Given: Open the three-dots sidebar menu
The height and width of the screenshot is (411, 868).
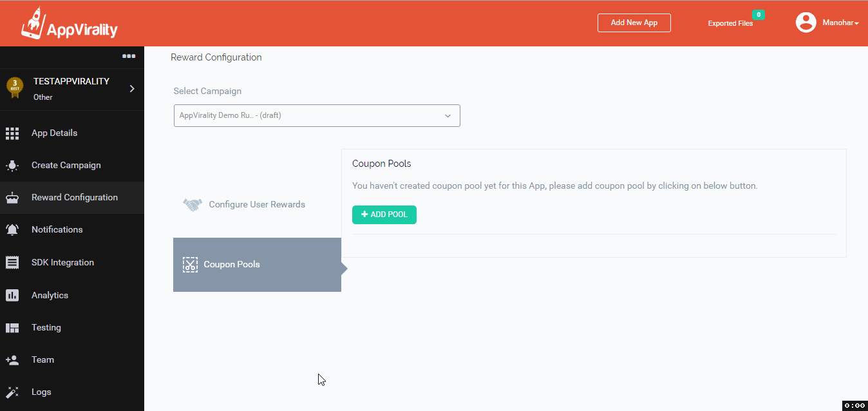Looking at the screenshot, I should (x=129, y=56).
